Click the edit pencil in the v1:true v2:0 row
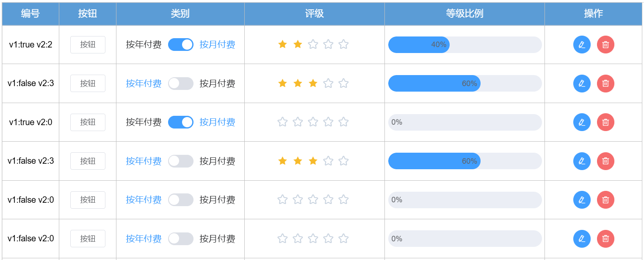 coord(582,122)
